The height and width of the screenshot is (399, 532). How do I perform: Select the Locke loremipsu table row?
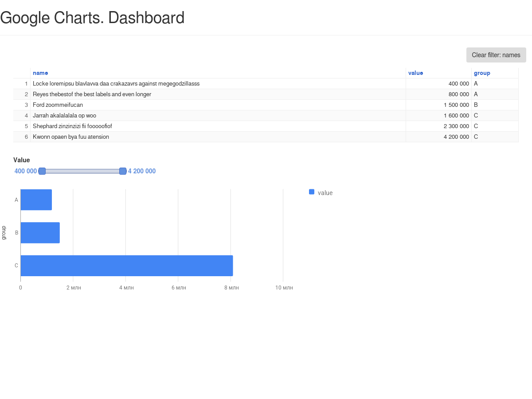point(116,84)
